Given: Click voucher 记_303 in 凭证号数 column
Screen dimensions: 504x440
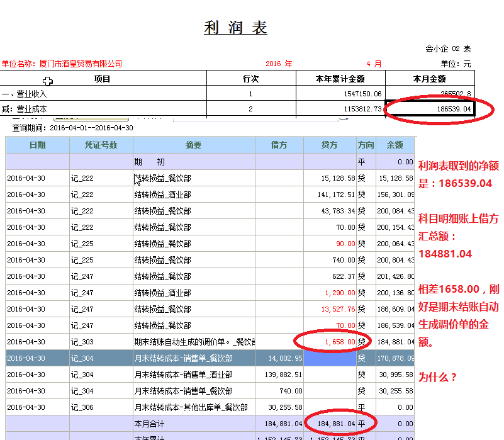Looking at the screenshot, I should coord(82,342).
